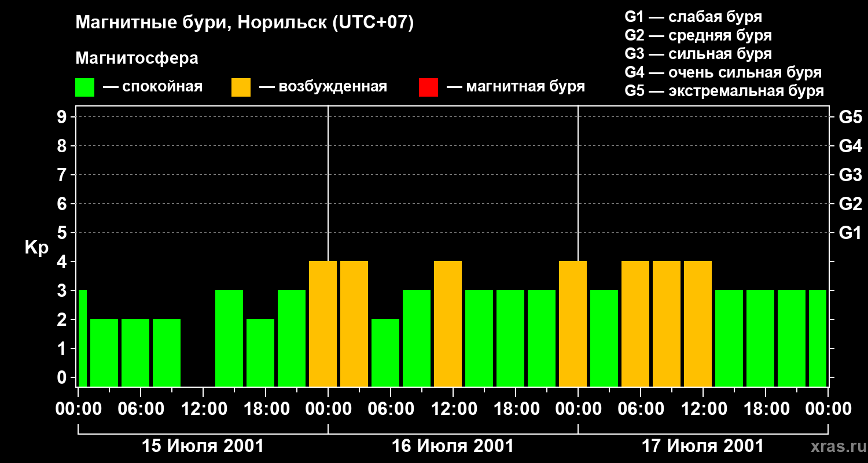
Task: Click the Kp axis value 6
Action: [62, 204]
